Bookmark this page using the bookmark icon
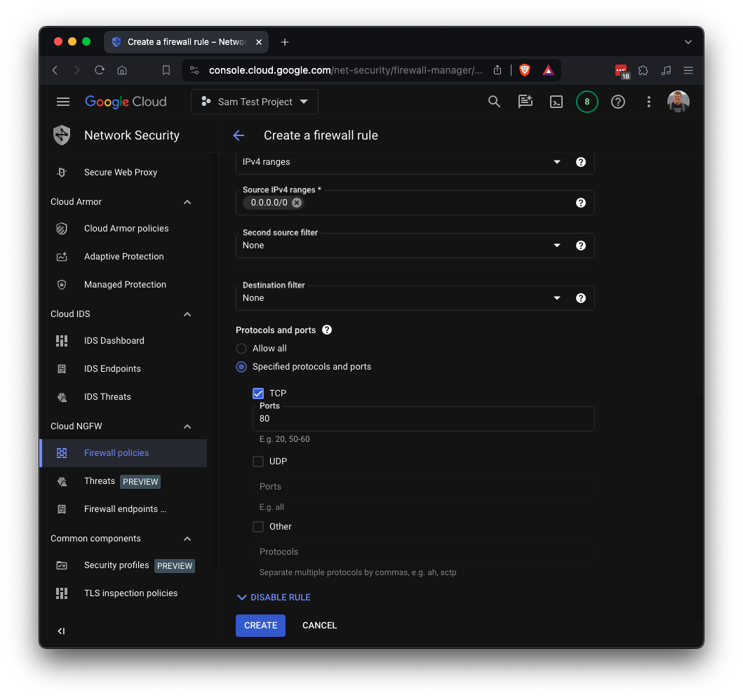 click(166, 70)
